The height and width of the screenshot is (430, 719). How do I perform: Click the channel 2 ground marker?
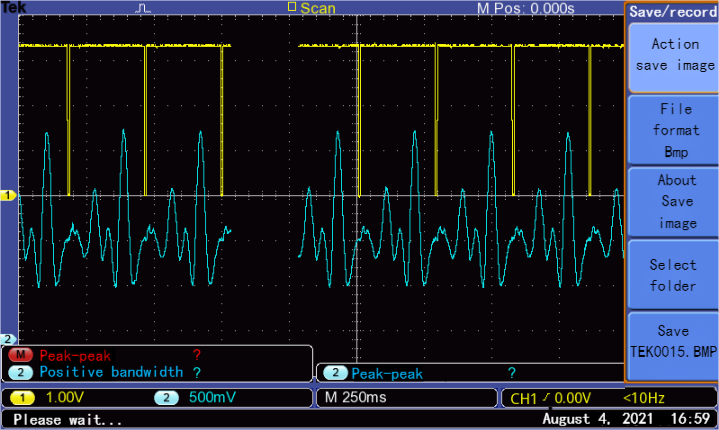pos(8,339)
